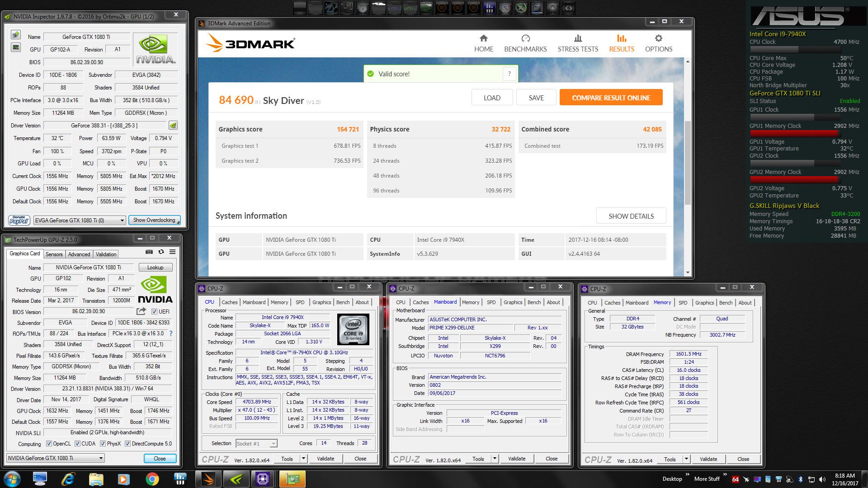
Task: Click the NVIDIA driver update icon in Inspector
Action: [173, 125]
